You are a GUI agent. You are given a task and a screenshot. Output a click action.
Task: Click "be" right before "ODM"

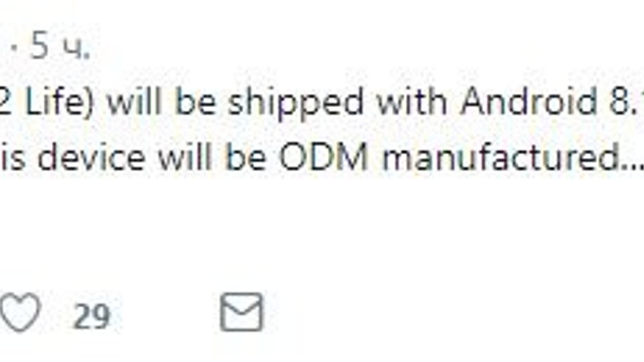(x=246, y=157)
